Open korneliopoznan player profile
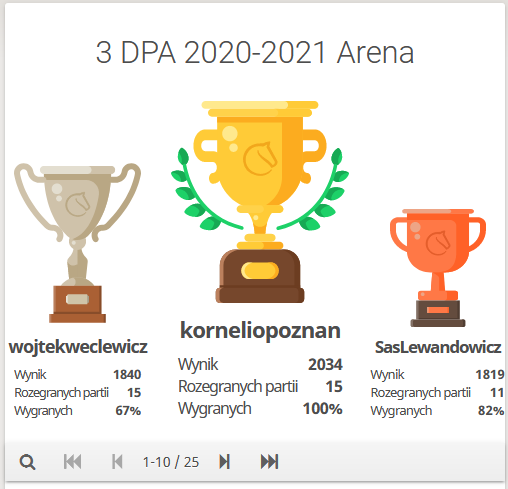 260,331
